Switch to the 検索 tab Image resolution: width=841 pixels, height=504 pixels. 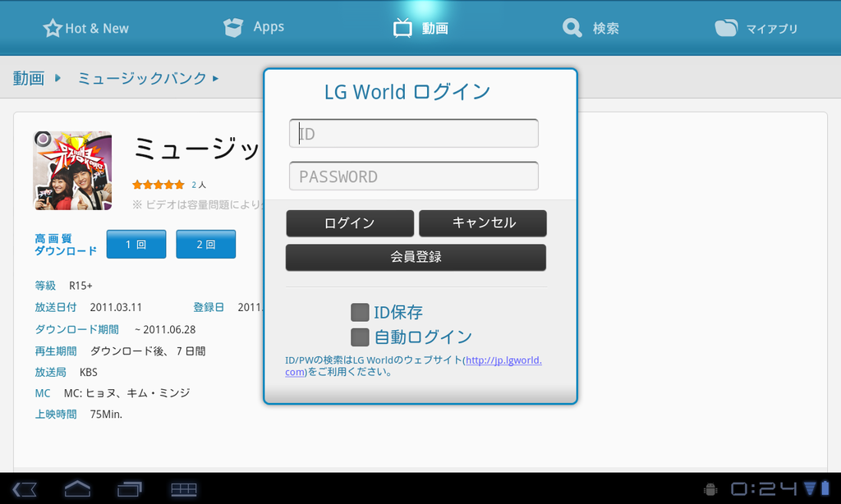coord(591,28)
